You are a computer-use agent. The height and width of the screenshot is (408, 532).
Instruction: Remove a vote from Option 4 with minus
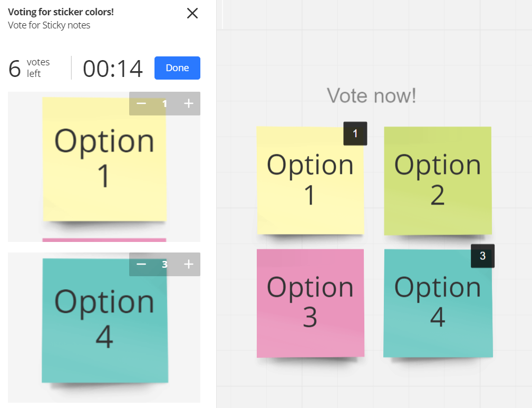pos(141,264)
